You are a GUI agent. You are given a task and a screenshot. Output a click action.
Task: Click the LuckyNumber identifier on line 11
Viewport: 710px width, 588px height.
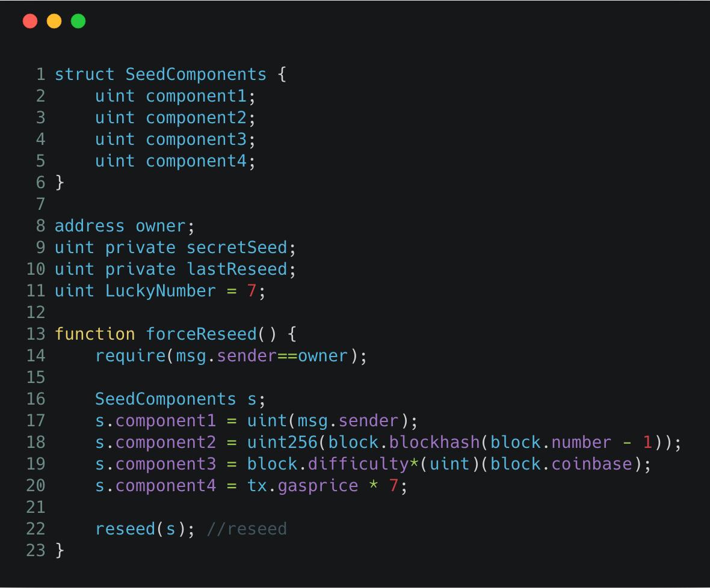pyautogui.click(x=160, y=291)
